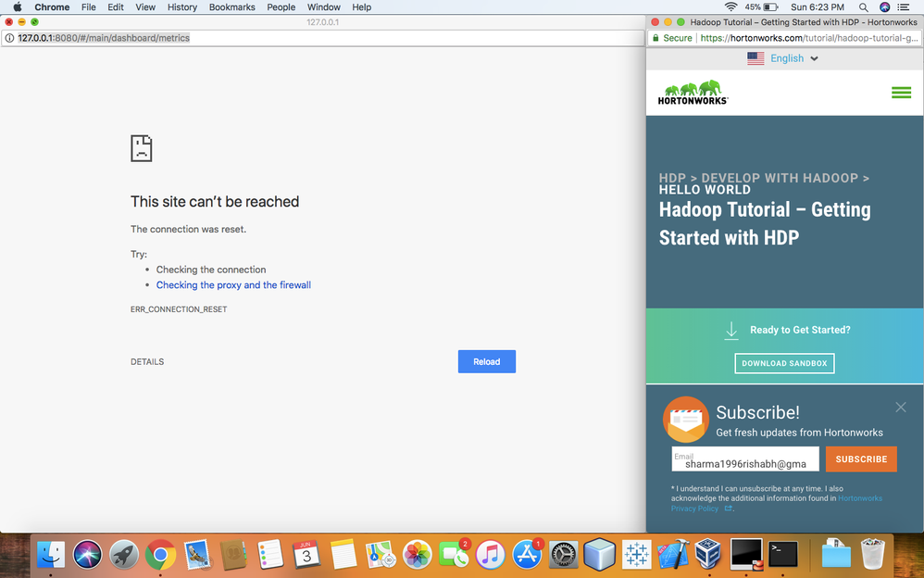Click the Hortonworks elephants logo

tap(693, 93)
